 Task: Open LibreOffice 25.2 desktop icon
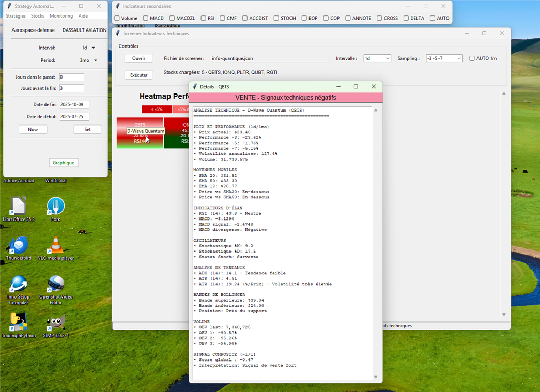click(19, 207)
